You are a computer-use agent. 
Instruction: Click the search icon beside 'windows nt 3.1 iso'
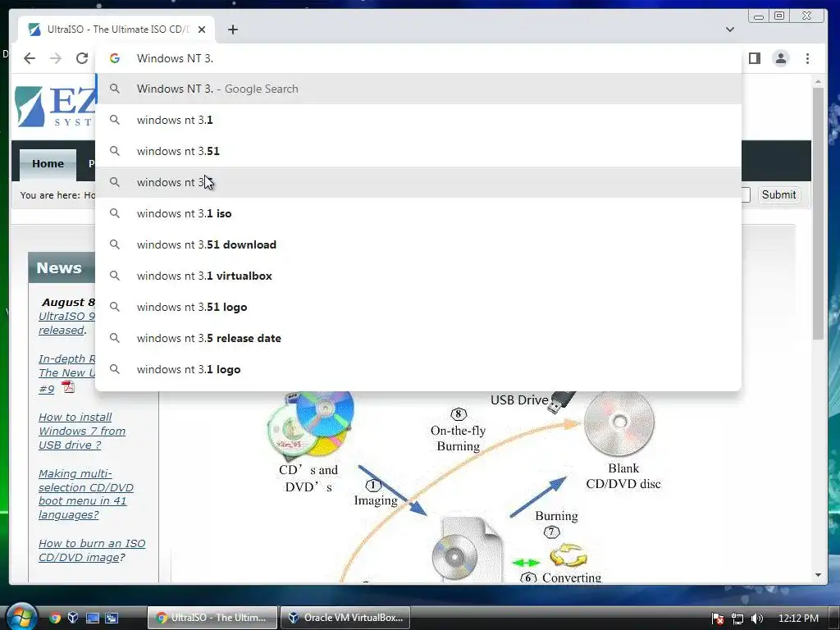point(115,213)
